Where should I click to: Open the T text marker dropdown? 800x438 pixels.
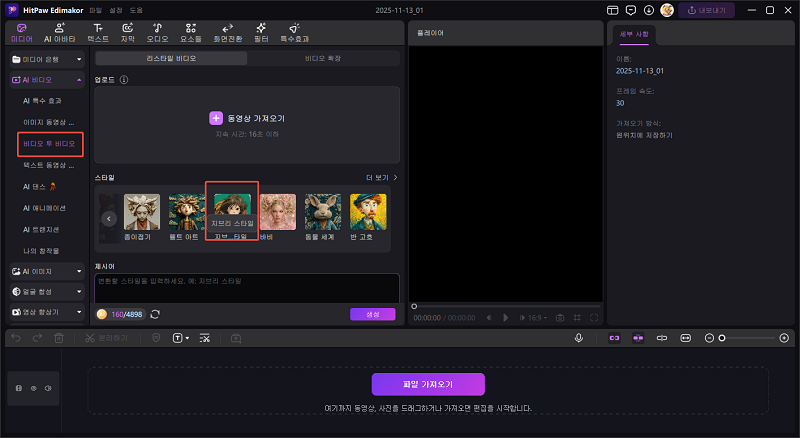181,338
